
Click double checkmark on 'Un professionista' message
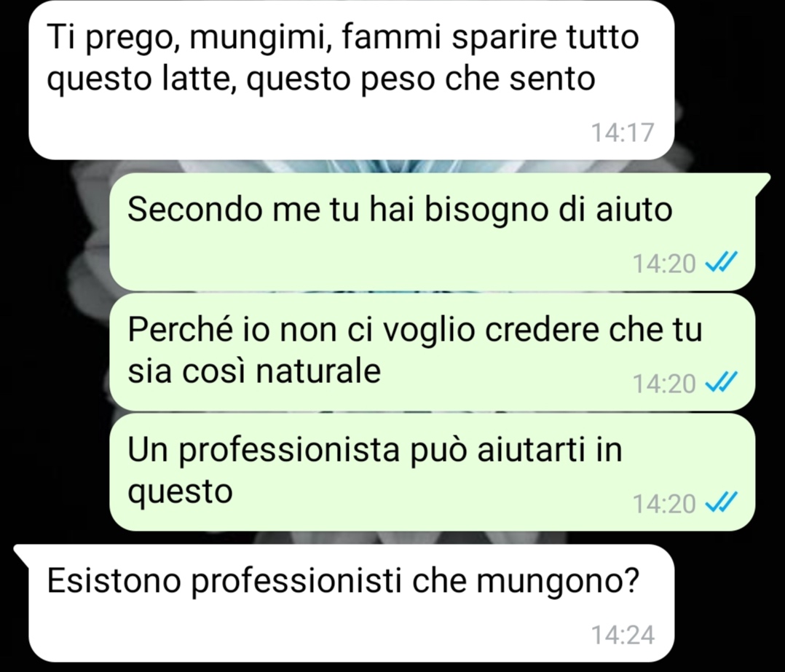tap(722, 502)
